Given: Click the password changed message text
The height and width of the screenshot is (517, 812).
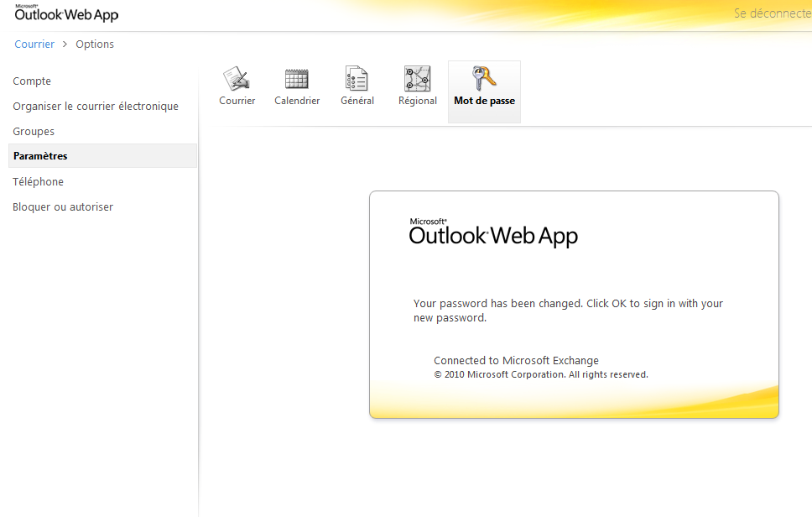Looking at the screenshot, I should click(x=568, y=311).
